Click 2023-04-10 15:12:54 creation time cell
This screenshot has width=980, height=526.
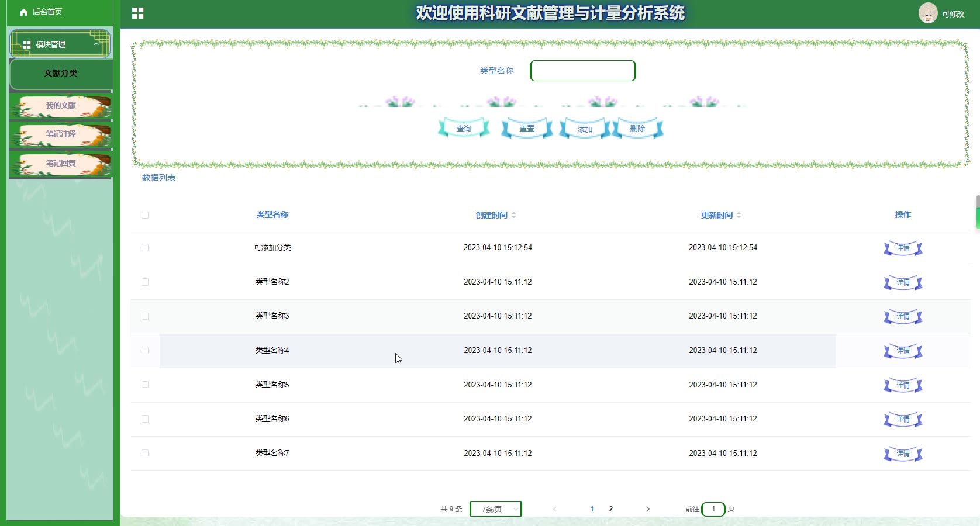[498, 248]
